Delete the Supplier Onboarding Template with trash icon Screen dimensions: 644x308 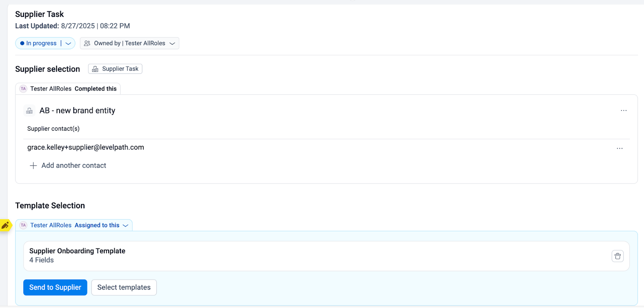(617, 256)
